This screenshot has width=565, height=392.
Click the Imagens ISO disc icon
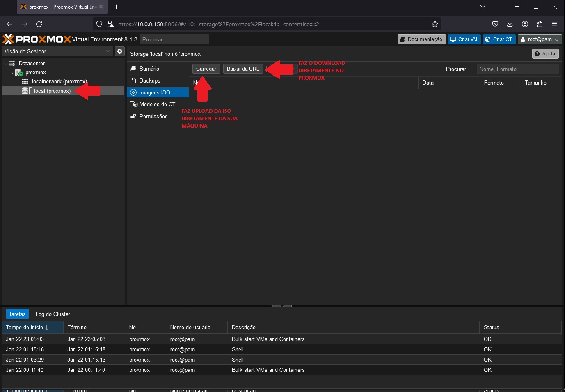133,92
